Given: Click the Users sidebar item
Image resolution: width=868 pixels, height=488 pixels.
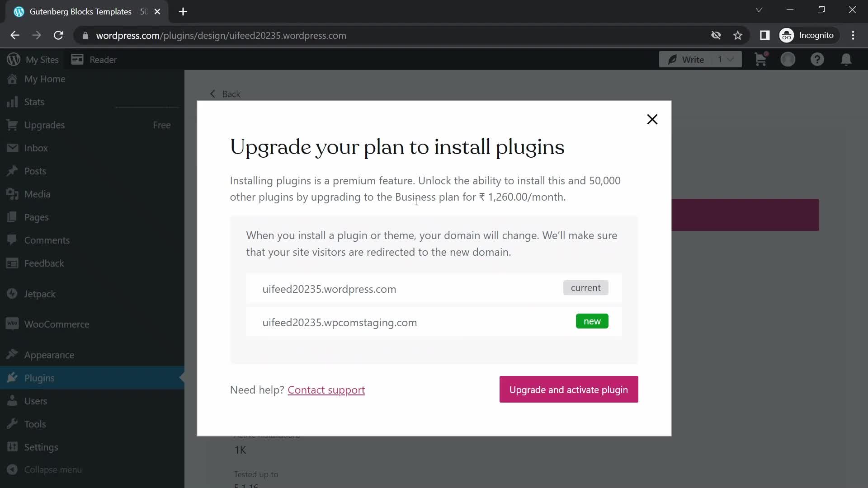Looking at the screenshot, I should point(36,400).
